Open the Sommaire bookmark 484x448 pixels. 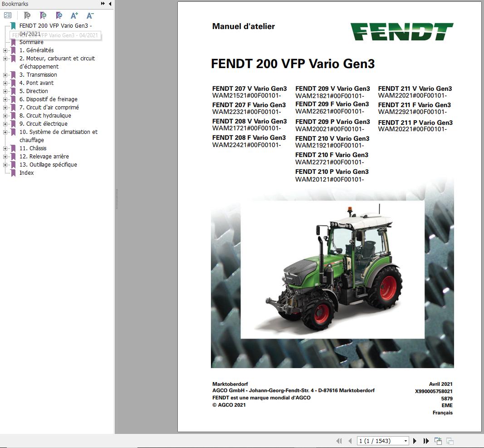pyautogui.click(x=31, y=42)
